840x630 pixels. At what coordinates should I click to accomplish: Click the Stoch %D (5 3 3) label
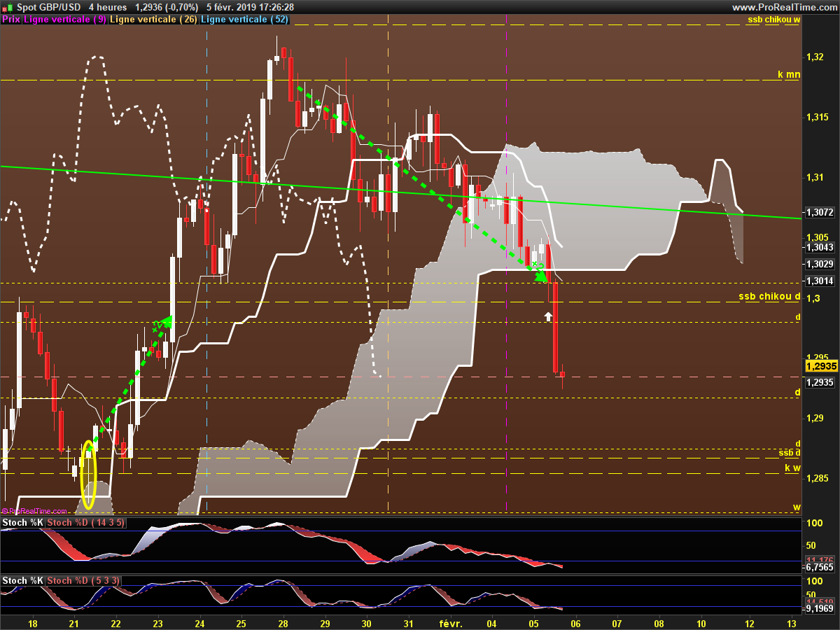pyautogui.click(x=84, y=580)
